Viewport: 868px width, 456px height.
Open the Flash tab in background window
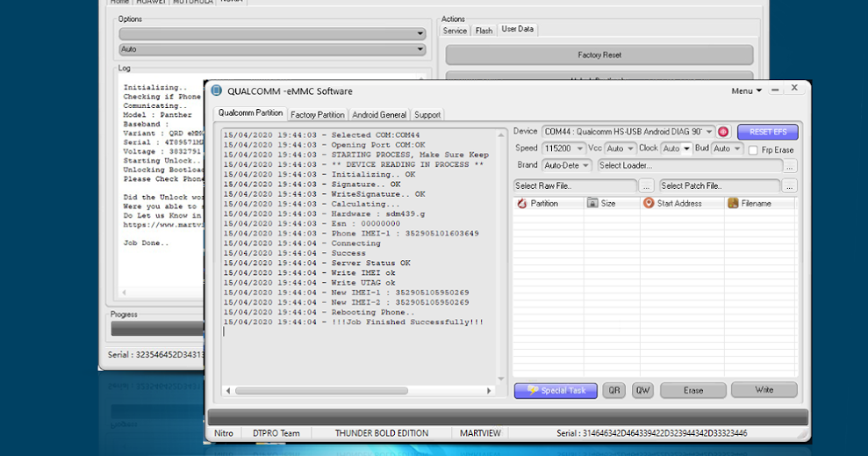pyautogui.click(x=484, y=31)
